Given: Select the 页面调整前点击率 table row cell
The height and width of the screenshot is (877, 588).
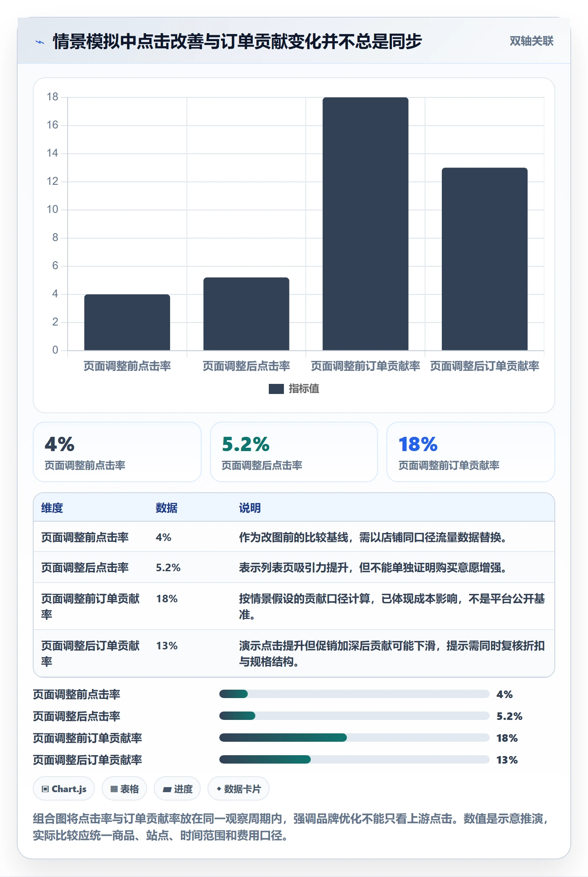Looking at the screenshot, I should coord(85,537).
